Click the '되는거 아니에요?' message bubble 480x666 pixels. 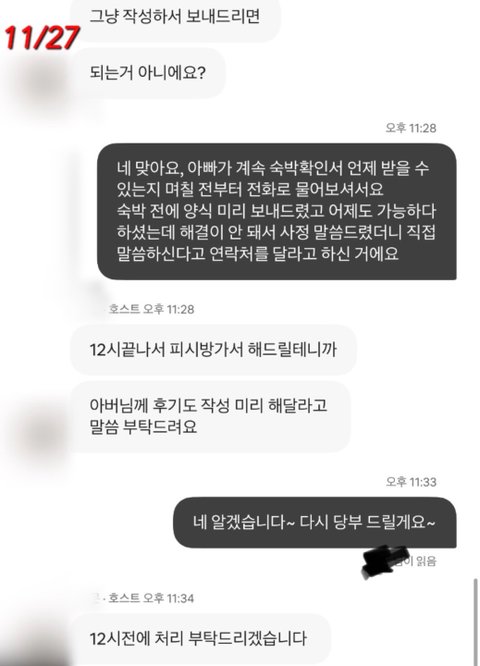(148, 73)
